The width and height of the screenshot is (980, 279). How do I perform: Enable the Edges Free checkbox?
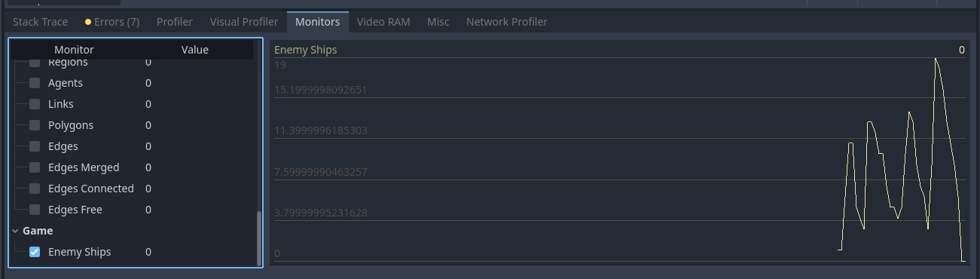pyautogui.click(x=35, y=210)
